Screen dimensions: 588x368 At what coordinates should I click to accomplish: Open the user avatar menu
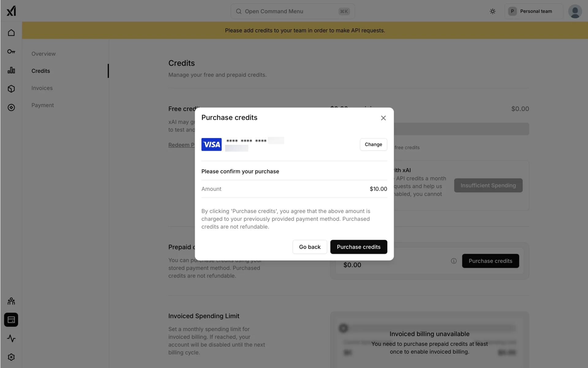[x=575, y=11]
